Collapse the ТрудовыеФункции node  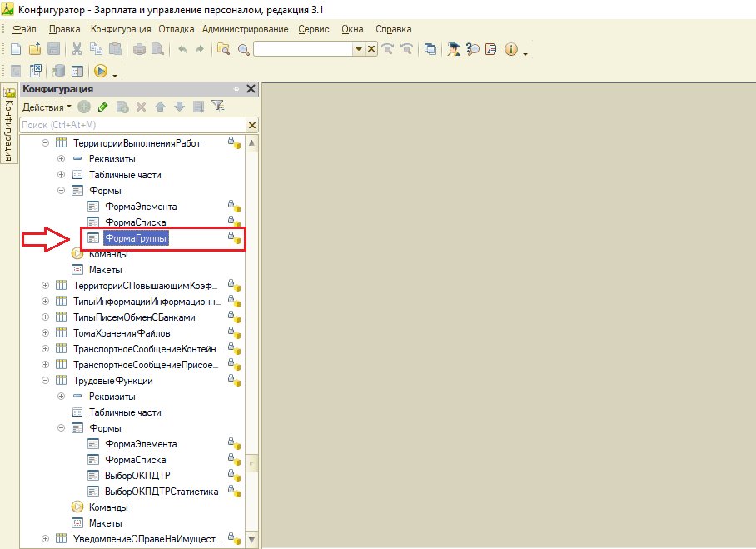pyautogui.click(x=45, y=380)
